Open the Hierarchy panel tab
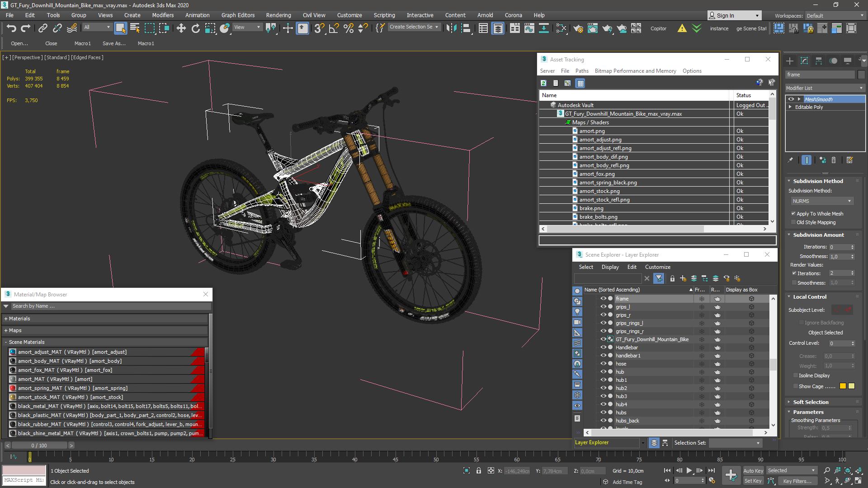Viewport: 868px width, 488px height. [819, 61]
